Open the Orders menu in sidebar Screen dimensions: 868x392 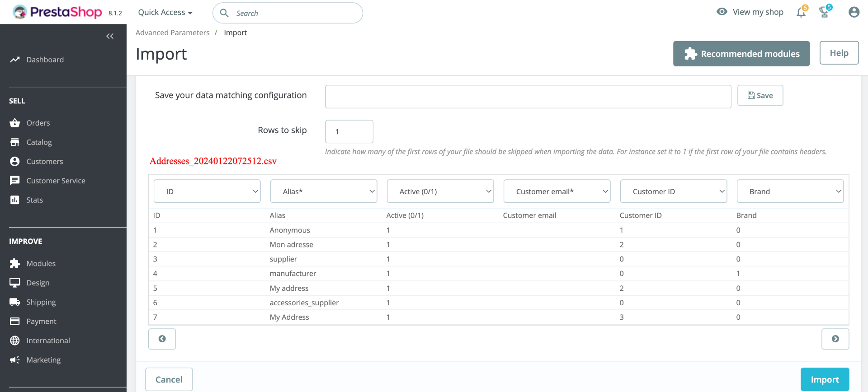pyautogui.click(x=38, y=123)
